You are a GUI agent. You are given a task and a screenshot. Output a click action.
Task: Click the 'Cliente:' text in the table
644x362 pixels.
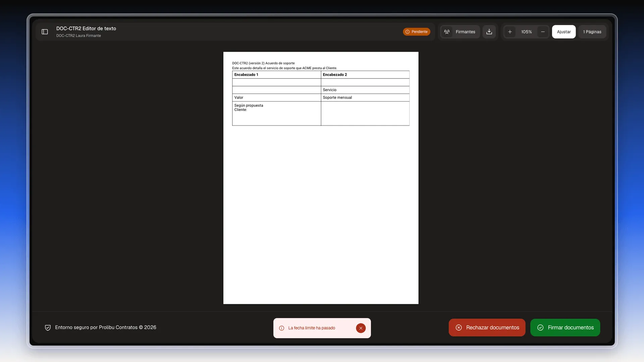click(x=240, y=110)
